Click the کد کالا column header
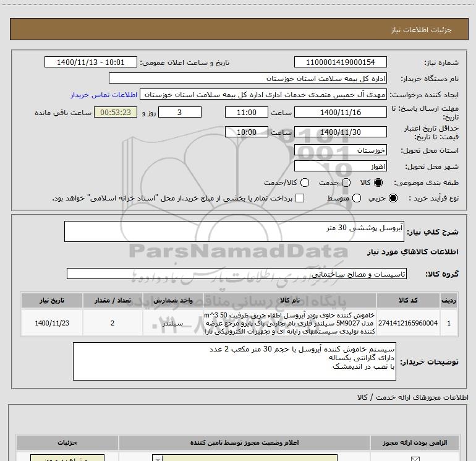Screen dimensions: 476x461 point(408,300)
